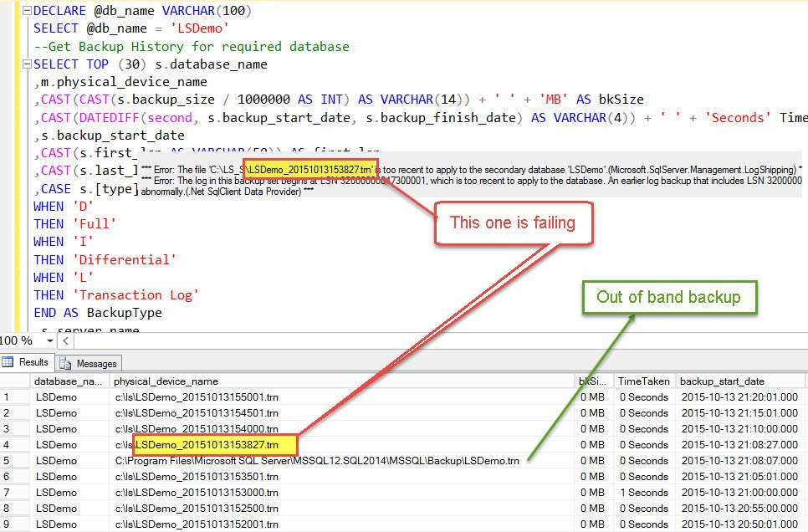Screen dimensions: 808x532
Task: Open the Results tab
Action: 28,363
